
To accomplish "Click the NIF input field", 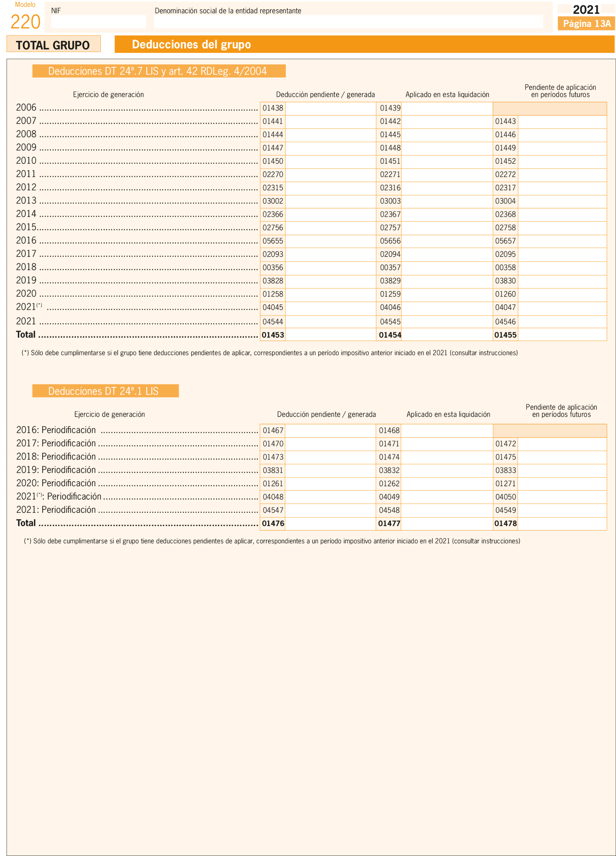I will click(99, 22).
